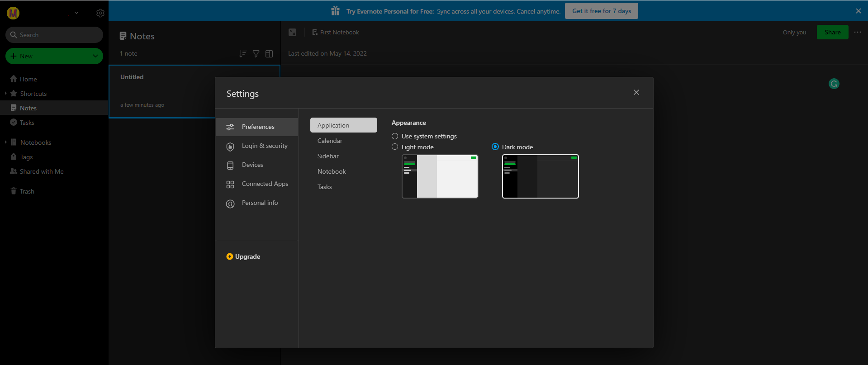Click the filter notes funnel icon

(x=256, y=54)
